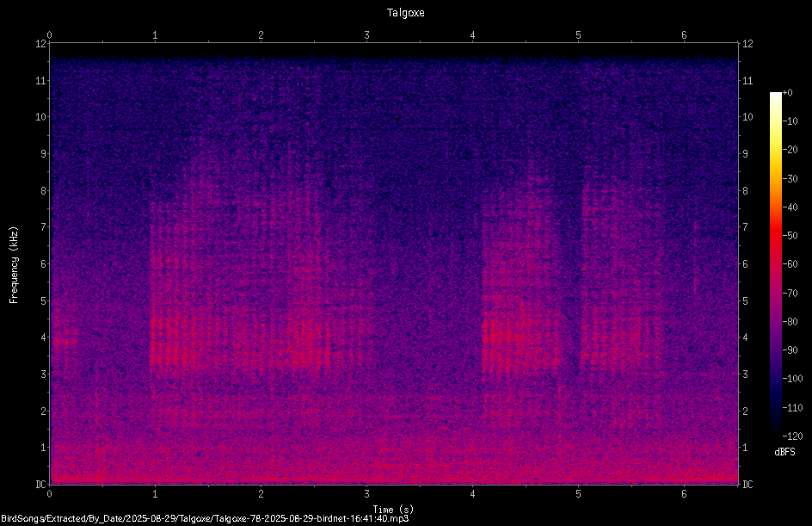The image size is (812, 526).
Task: Click the Frequency (kHz) axis label
Action: [x=14, y=265]
